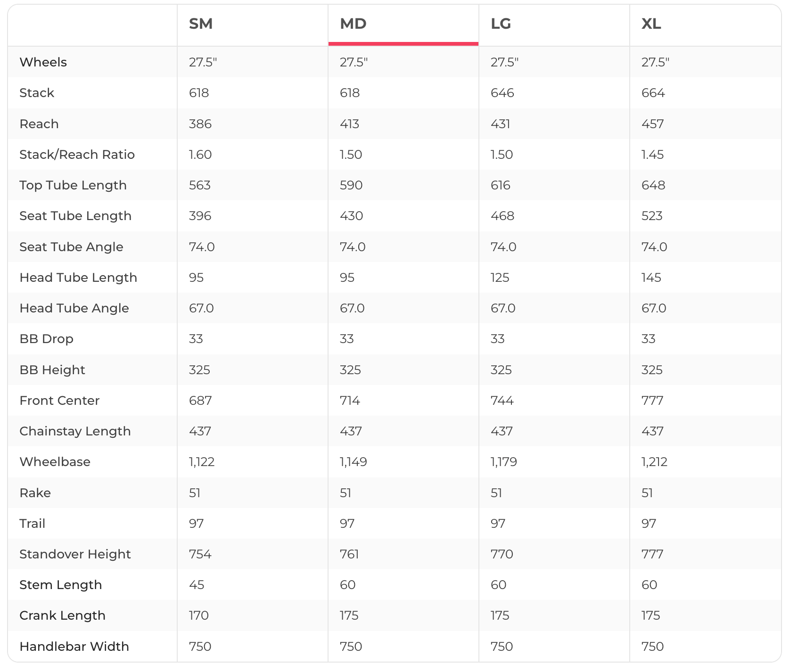The height and width of the screenshot is (672, 790).
Task: Select the SM size column header
Action: click(201, 24)
